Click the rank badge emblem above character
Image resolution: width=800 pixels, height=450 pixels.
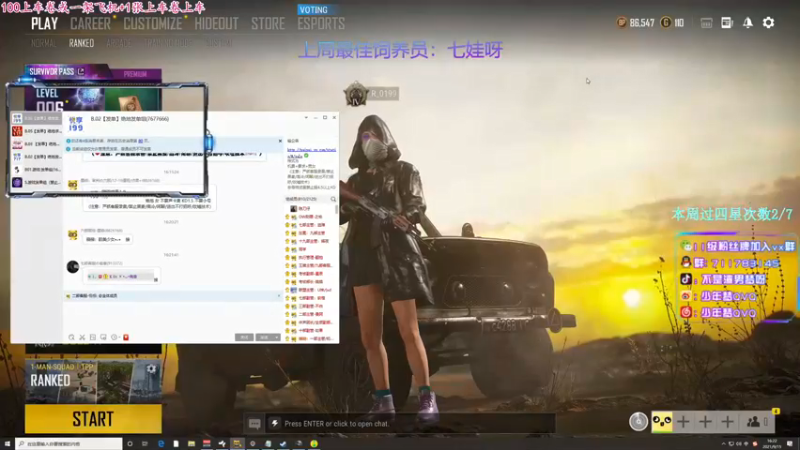click(x=356, y=94)
